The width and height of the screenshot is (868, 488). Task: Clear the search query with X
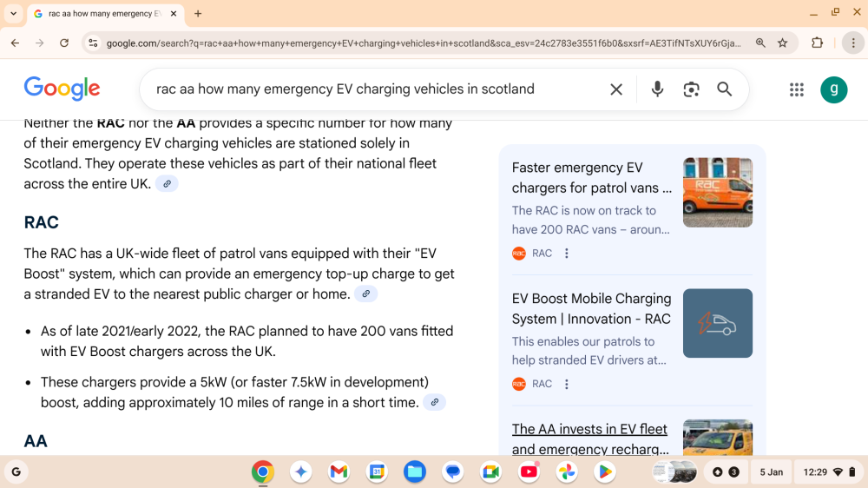616,89
